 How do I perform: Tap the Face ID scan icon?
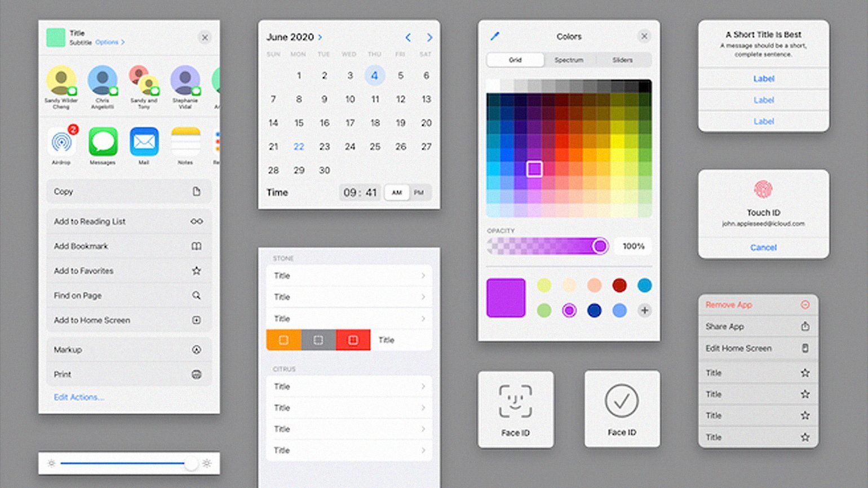515,401
